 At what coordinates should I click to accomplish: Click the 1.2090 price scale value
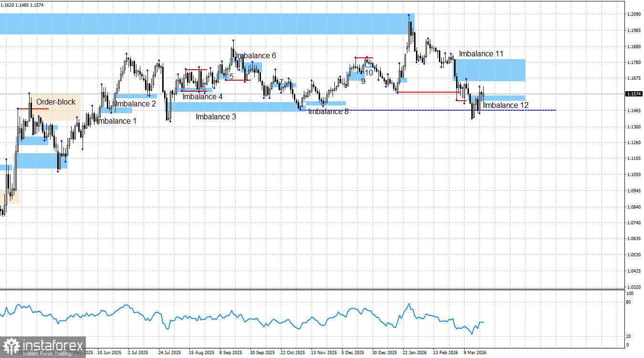coord(634,14)
